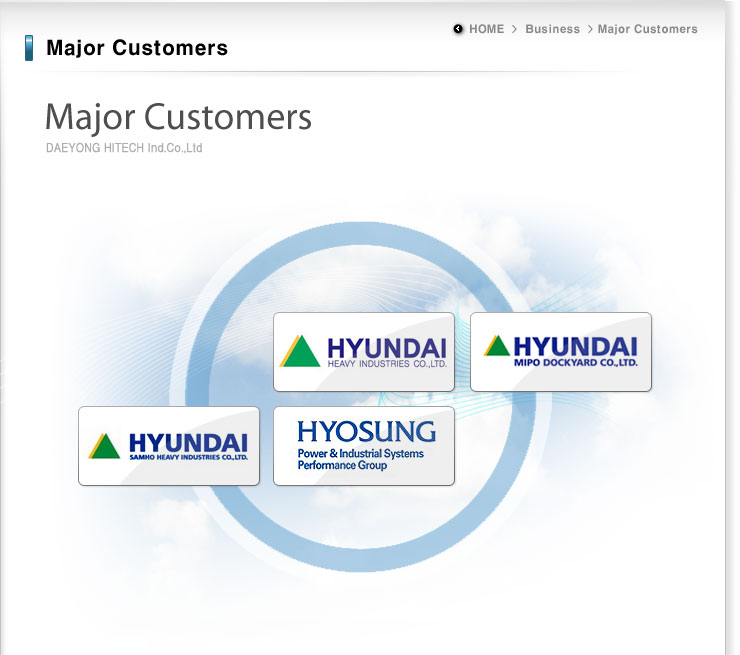Viewport: 740px width, 655px height.
Task: Click the round arrow icon beside HOME
Action: [458, 29]
